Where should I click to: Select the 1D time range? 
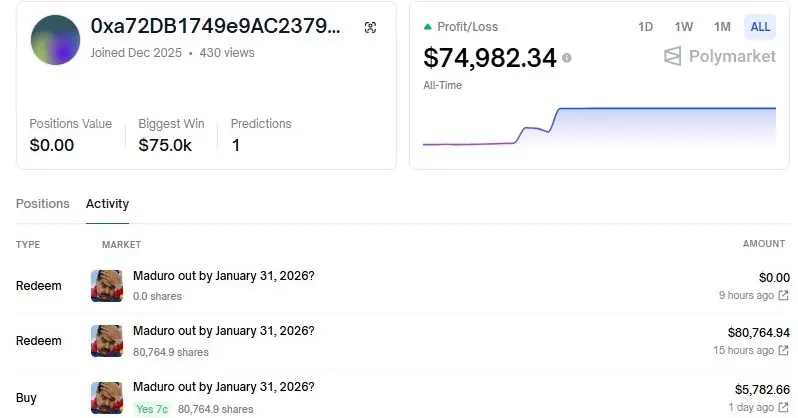[645, 27]
